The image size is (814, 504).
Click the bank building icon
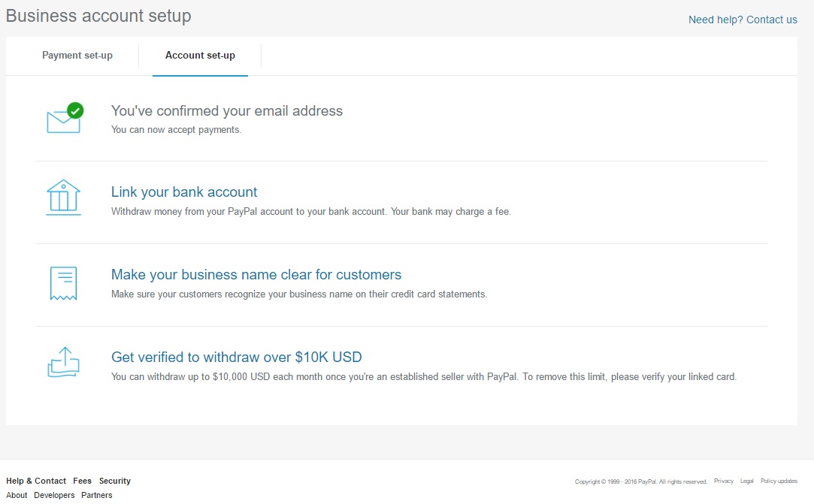(x=63, y=198)
